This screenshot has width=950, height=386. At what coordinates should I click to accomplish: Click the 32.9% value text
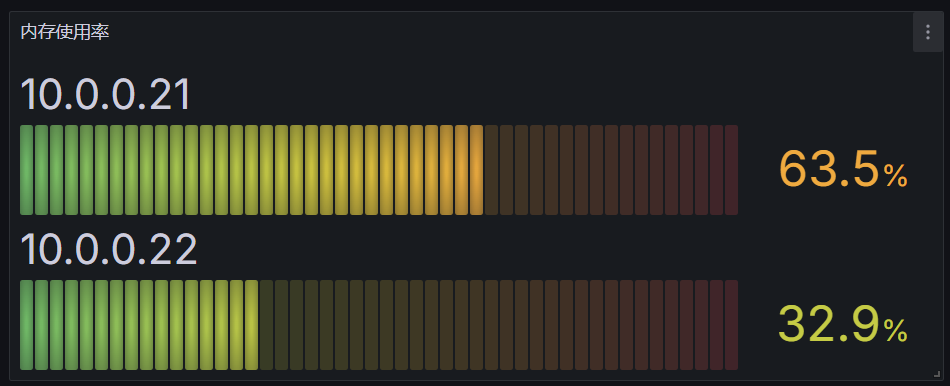(843, 324)
